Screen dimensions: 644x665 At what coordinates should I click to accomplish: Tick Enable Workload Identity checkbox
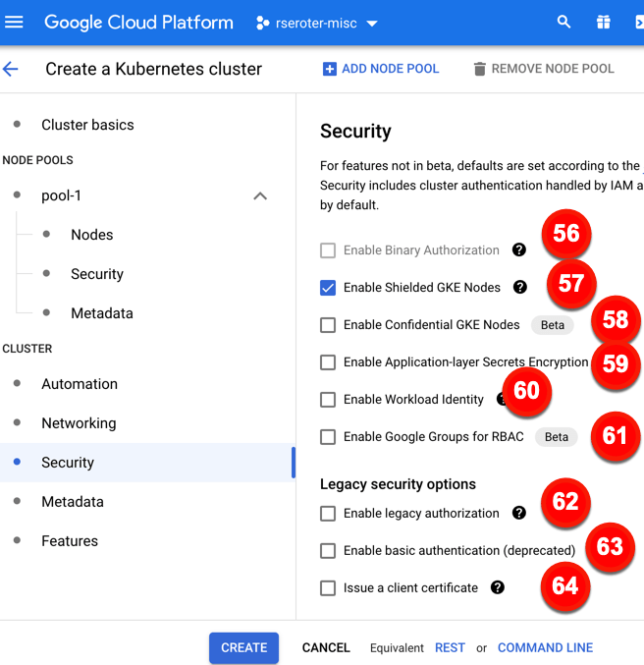coord(328,400)
